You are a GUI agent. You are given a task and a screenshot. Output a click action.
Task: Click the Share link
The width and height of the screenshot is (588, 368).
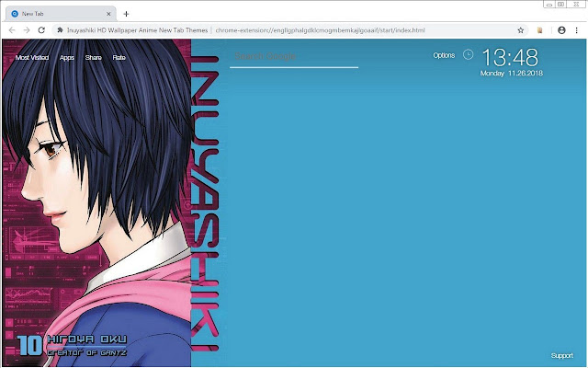pos(93,57)
